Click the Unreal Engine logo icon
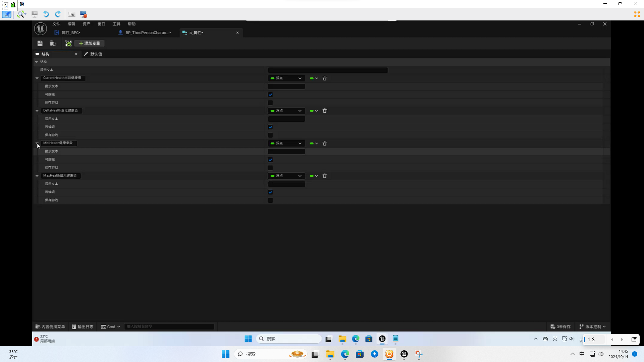This screenshot has width=644, height=362. click(40, 28)
